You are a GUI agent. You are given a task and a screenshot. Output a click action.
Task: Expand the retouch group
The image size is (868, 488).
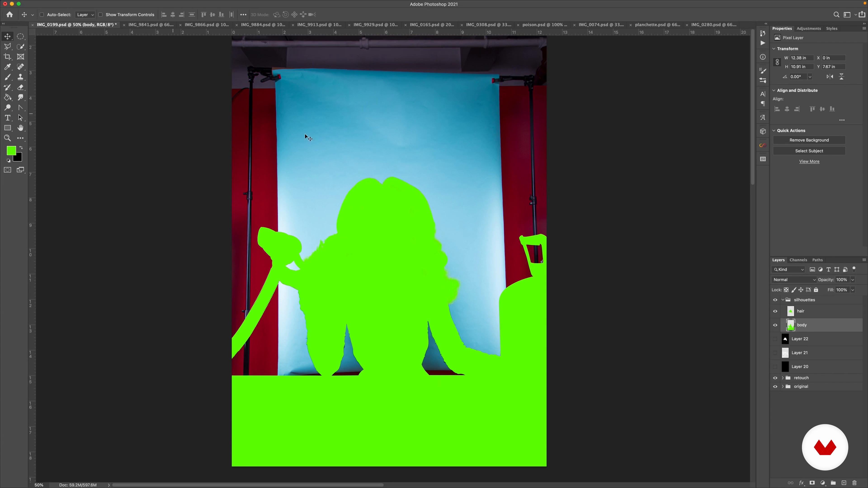pyautogui.click(x=783, y=378)
